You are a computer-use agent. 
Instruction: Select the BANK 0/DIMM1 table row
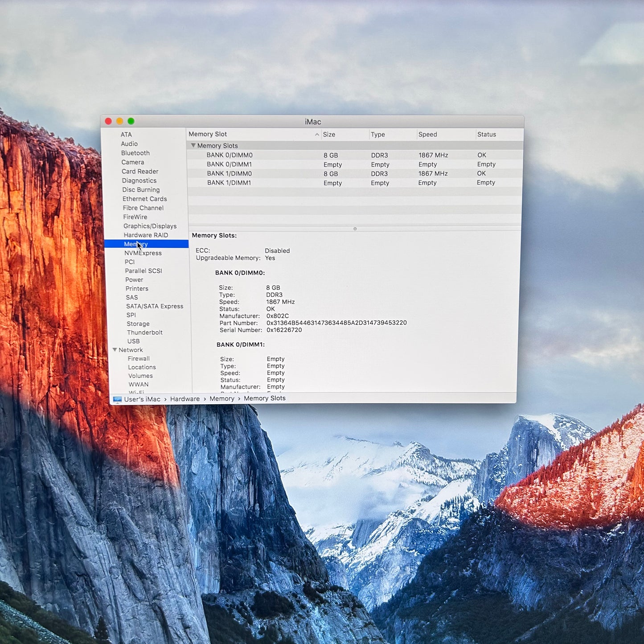[x=355, y=164]
